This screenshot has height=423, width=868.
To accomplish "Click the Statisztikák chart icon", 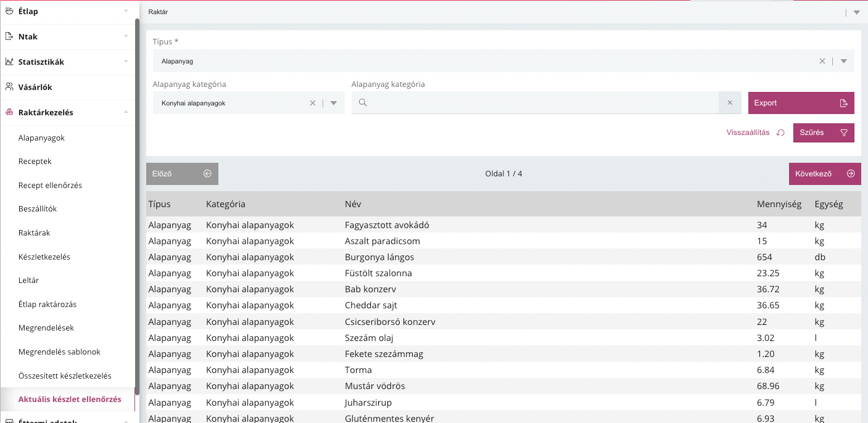I will pyautogui.click(x=9, y=62).
